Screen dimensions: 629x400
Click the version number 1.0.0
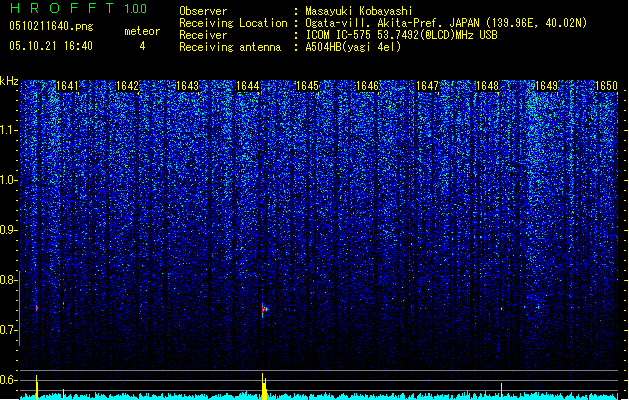point(136,8)
